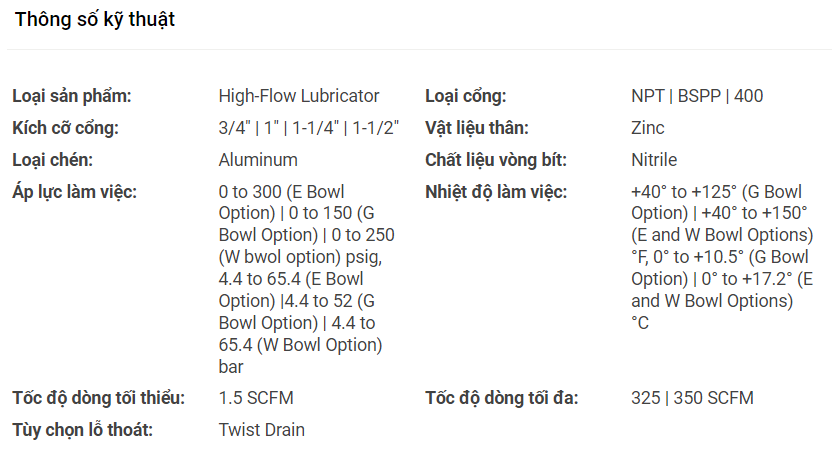
Task: Select the 'Zinc' body material value
Action: click(648, 128)
